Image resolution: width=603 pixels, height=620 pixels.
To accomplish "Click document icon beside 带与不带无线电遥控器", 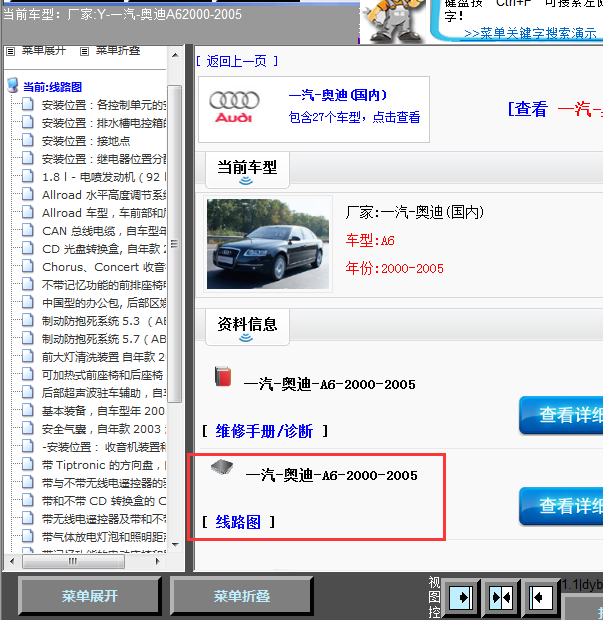I will point(27,481).
